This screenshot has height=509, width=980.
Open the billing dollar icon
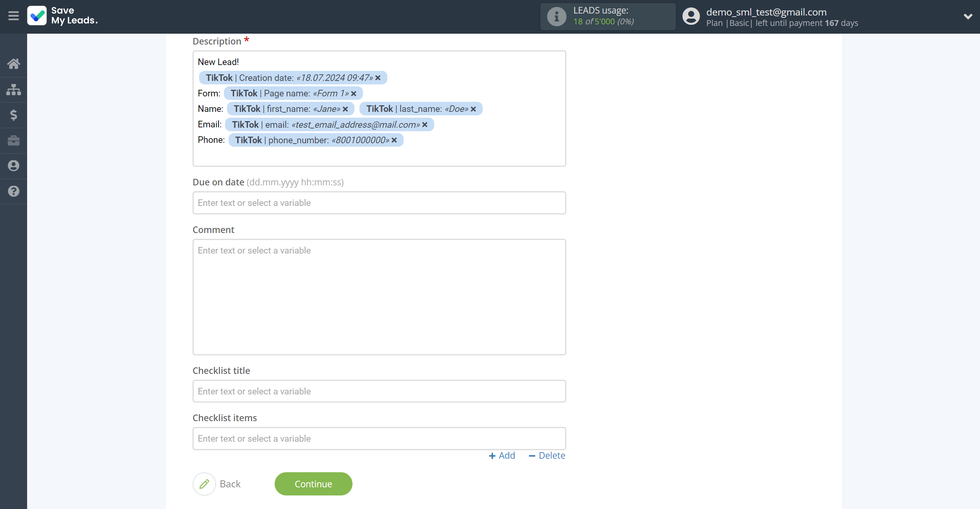[x=14, y=115]
